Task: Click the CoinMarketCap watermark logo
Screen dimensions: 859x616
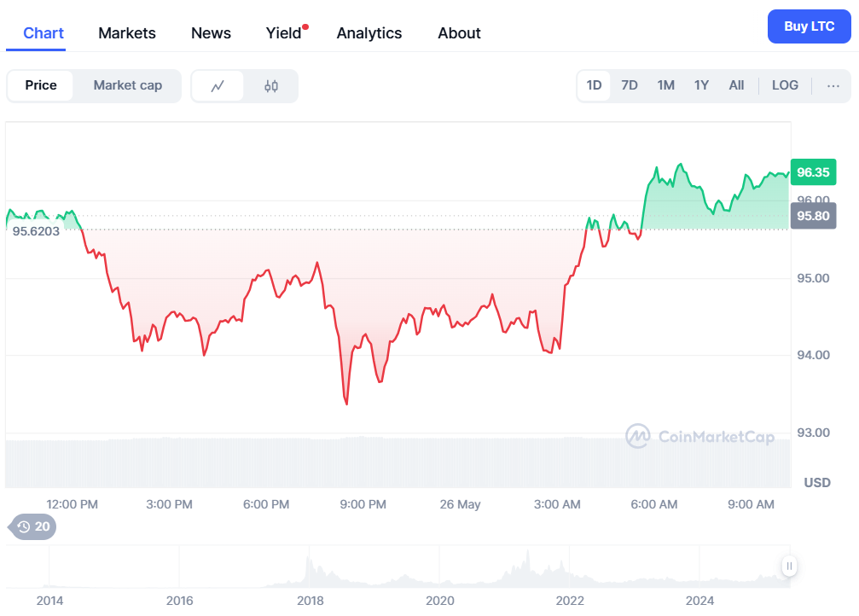Action: pyautogui.click(x=700, y=437)
